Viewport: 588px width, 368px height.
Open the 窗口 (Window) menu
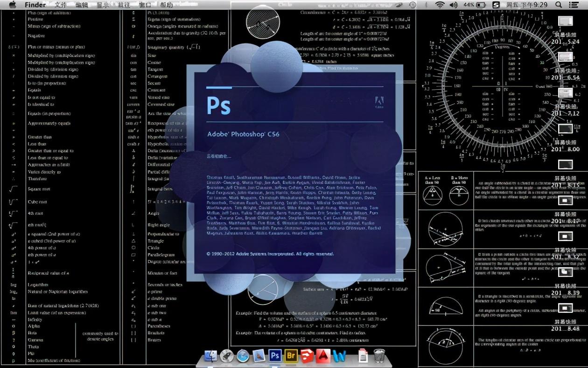click(x=145, y=5)
